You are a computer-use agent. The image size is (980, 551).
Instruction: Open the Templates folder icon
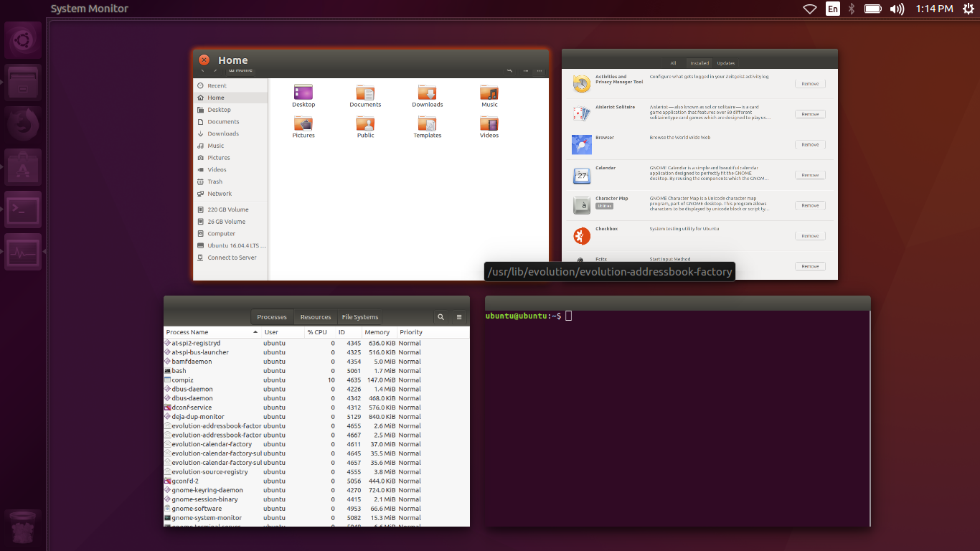tap(428, 123)
